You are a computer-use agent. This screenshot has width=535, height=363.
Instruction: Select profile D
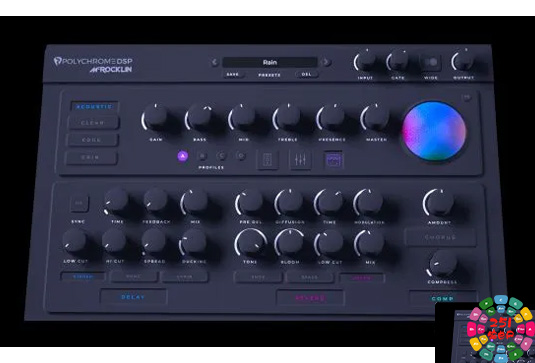pos(241,156)
